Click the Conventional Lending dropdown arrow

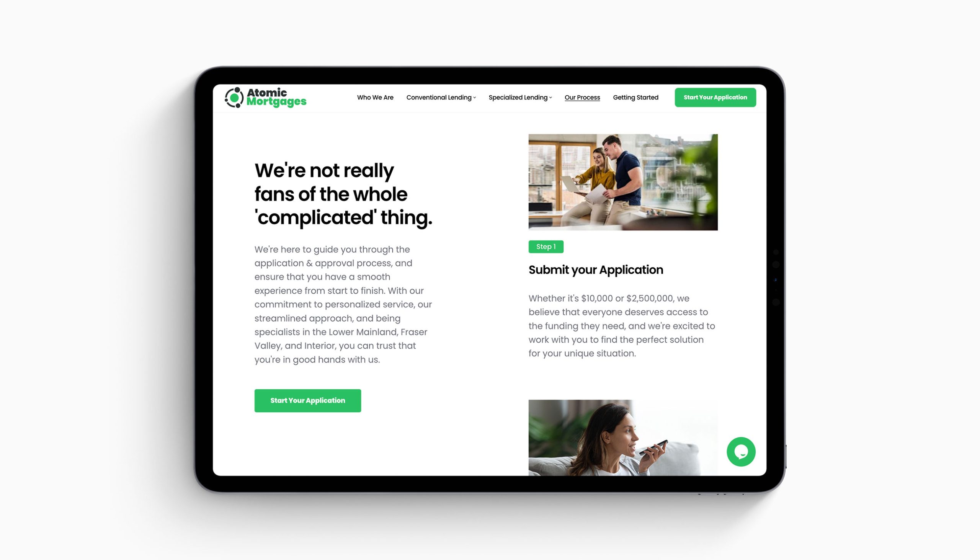coord(475,98)
